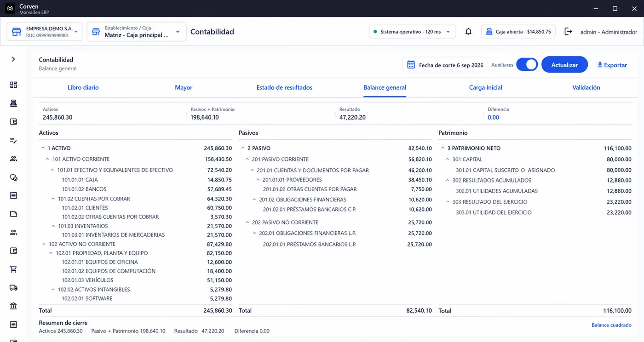
Task: Collapse the 201.01.01 PROVEEDORES node
Action: click(258, 180)
